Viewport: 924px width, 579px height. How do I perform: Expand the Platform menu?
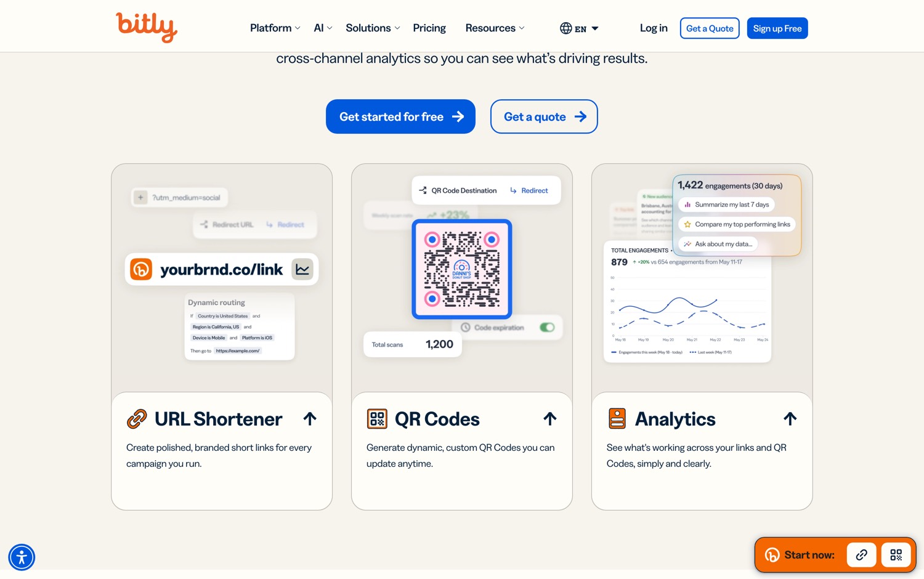[x=275, y=28]
